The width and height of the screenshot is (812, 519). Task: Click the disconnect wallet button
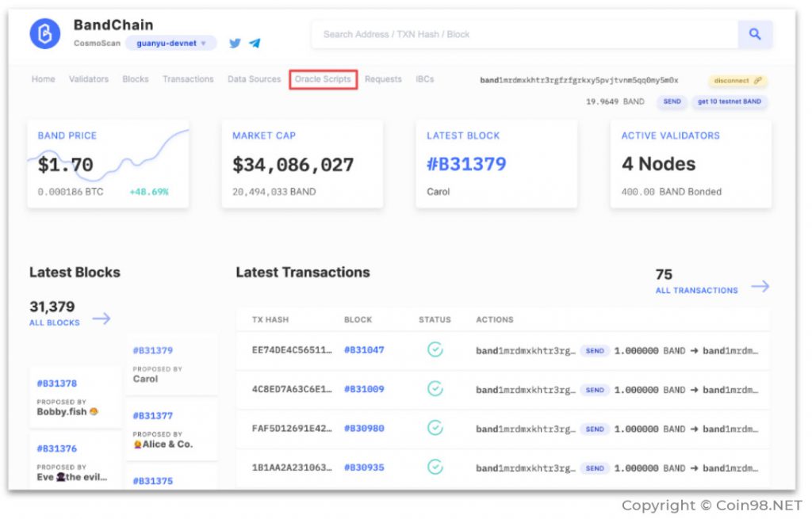(x=737, y=81)
